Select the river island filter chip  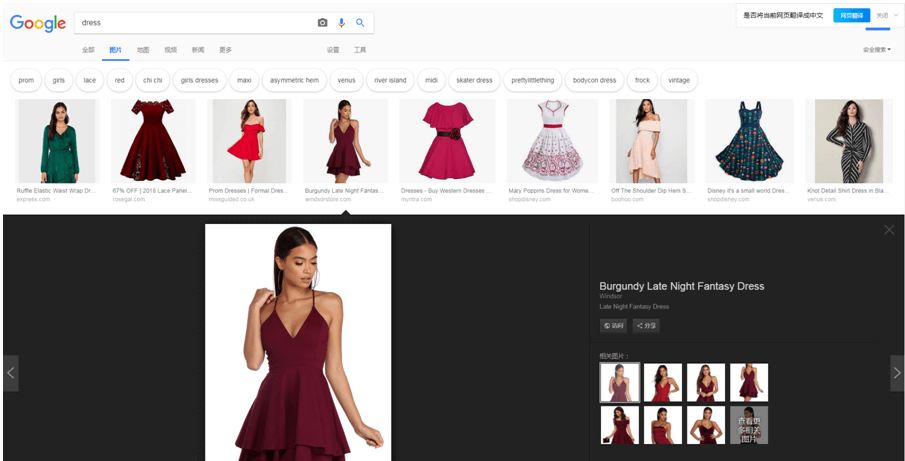tap(390, 80)
